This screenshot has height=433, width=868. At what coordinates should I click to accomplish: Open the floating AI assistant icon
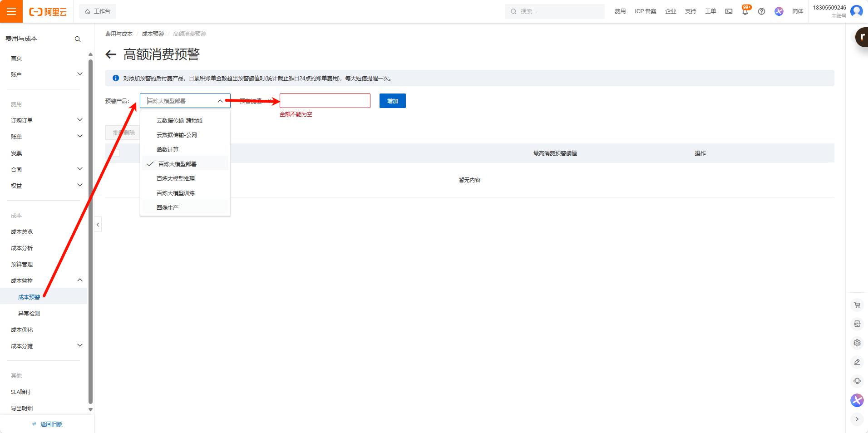click(857, 400)
